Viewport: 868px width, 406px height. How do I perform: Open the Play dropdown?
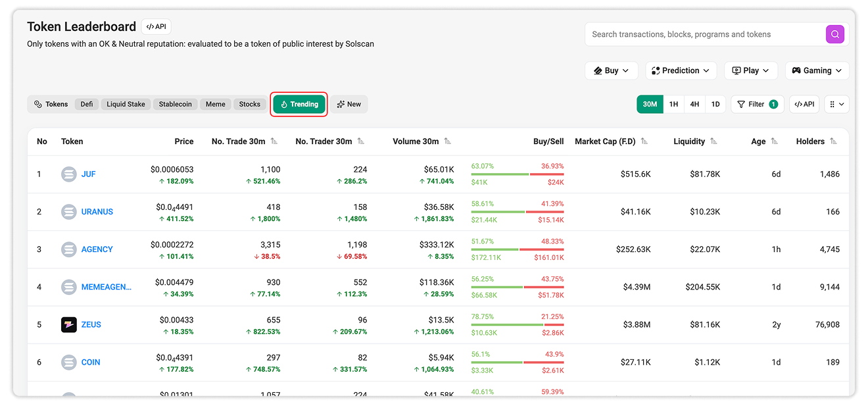[x=751, y=70]
